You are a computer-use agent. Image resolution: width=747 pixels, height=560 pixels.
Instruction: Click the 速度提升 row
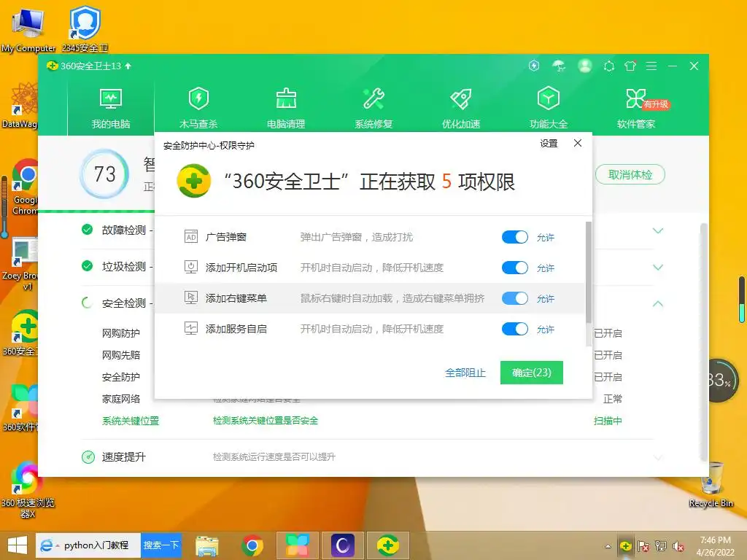368,457
